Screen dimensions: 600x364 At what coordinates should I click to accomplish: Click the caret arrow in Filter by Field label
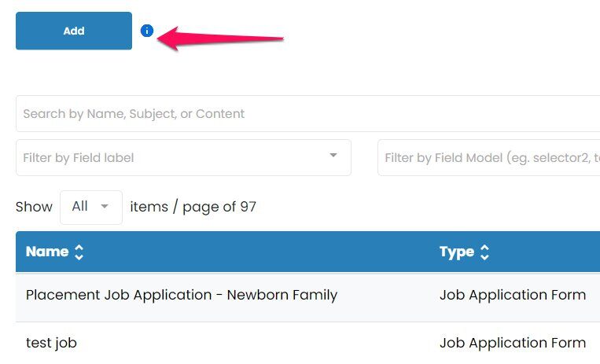333,155
